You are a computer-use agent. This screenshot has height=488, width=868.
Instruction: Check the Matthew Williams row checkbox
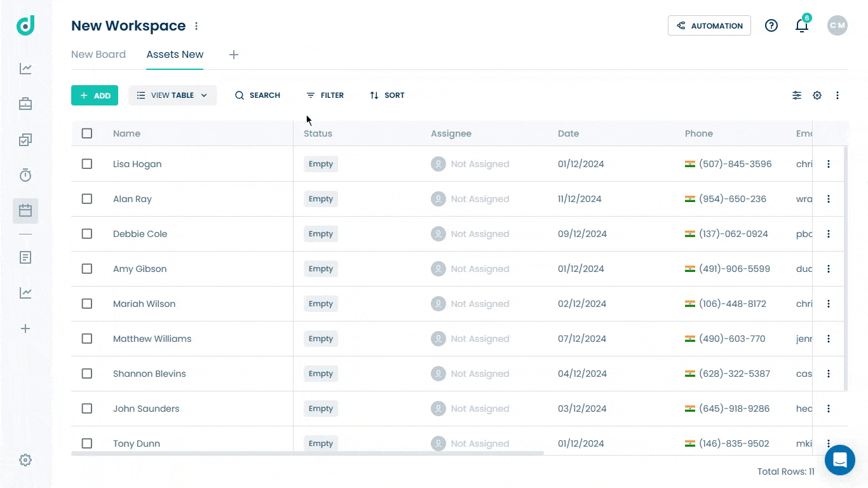click(x=87, y=339)
